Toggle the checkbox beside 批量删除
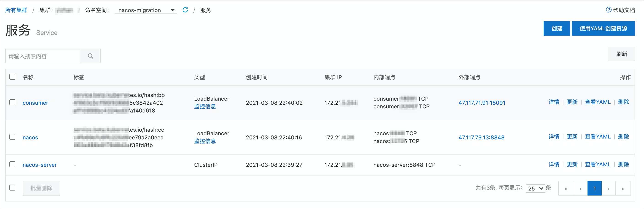The height and width of the screenshot is (209, 644). 12,188
